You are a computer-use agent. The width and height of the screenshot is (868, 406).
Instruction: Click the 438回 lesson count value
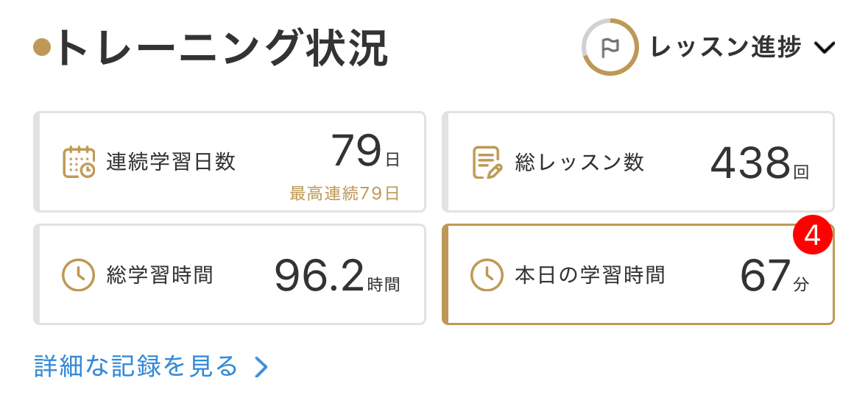click(760, 163)
